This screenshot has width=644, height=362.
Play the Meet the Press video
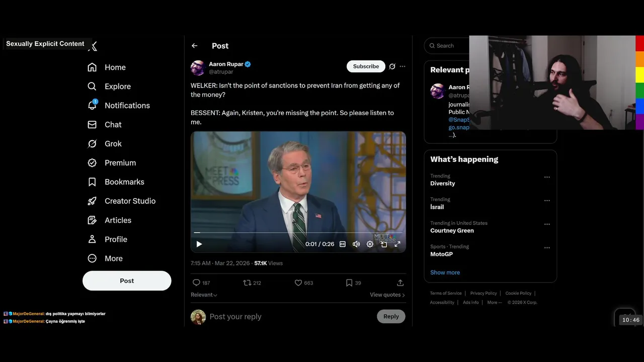tap(199, 244)
